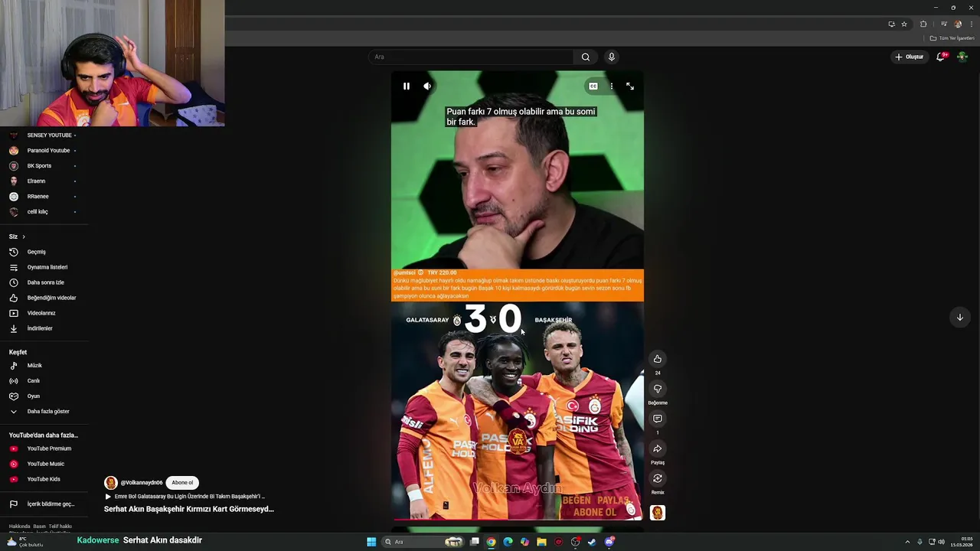Open the Short's three-dot options menu
The height and width of the screenshot is (551, 980).
tap(611, 86)
